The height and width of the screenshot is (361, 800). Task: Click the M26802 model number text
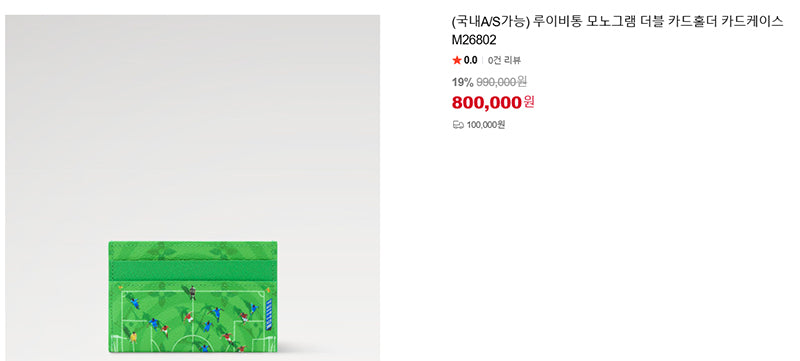474,40
